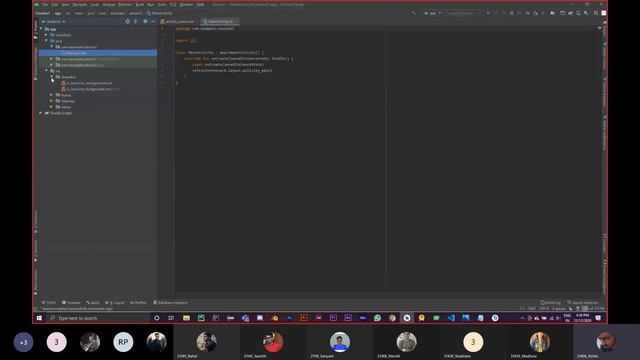
Task: Click the MainActivity breadcrumb in navigation bar
Action: pos(160,13)
